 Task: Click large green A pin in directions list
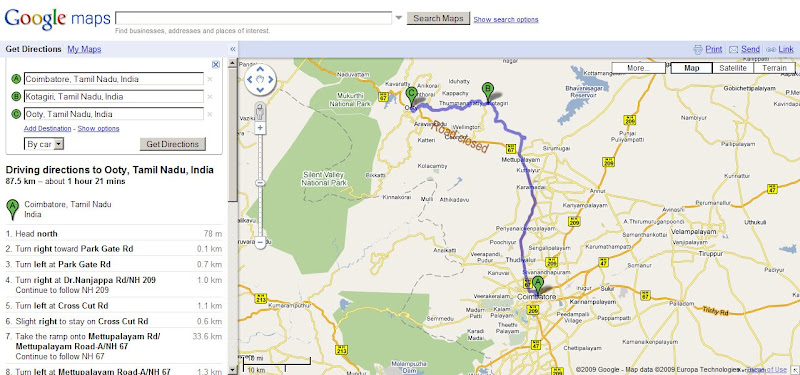click(x=13, y=209)
